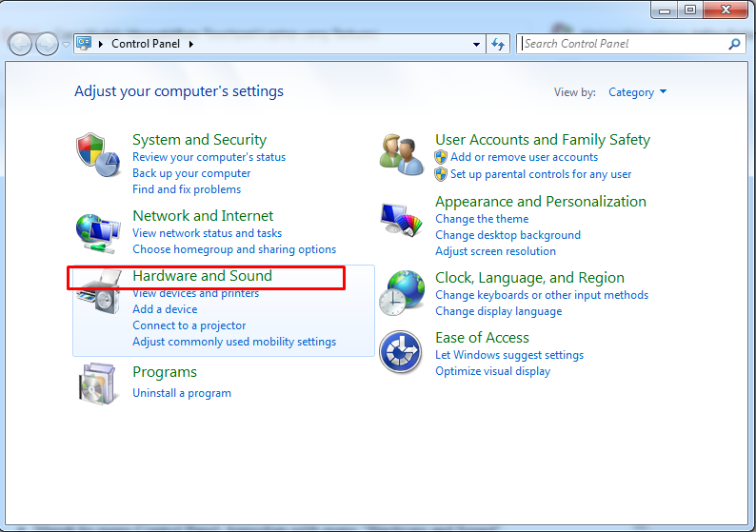Click Change the theme
The image size is (756, 532).
tap(482, 219)
